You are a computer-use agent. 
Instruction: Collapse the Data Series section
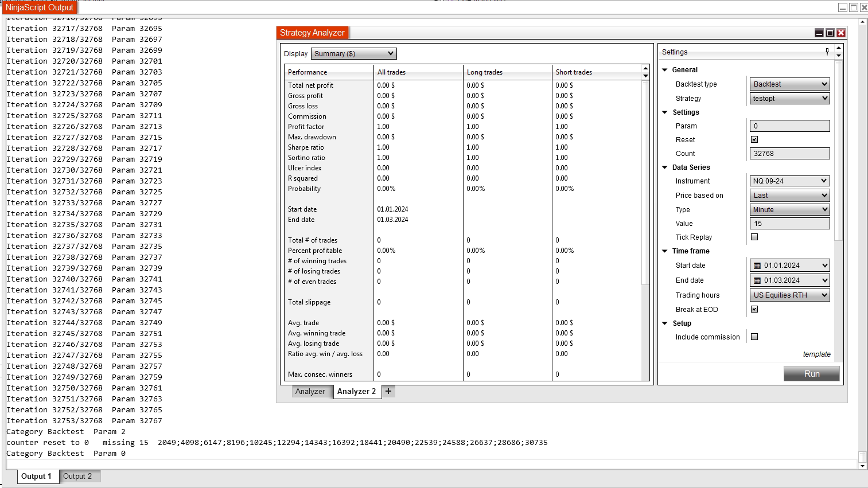[x=665, y=167]
